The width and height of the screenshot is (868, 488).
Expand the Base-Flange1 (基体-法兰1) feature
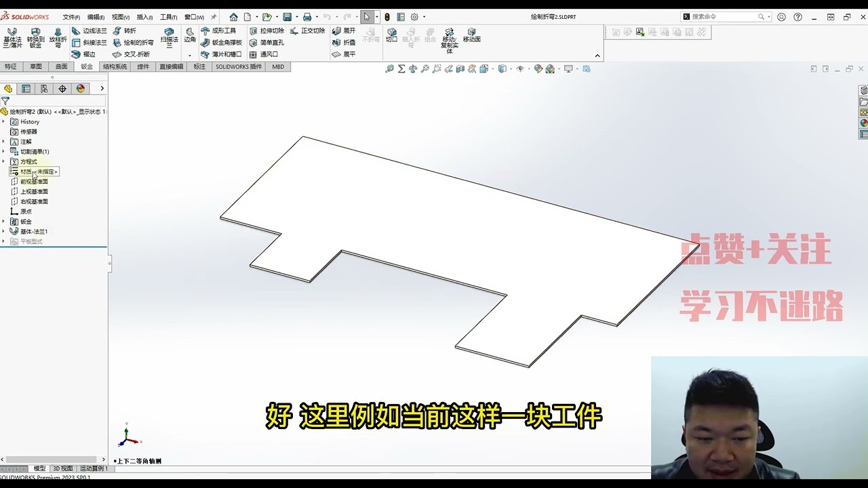[x=3, y=232]
